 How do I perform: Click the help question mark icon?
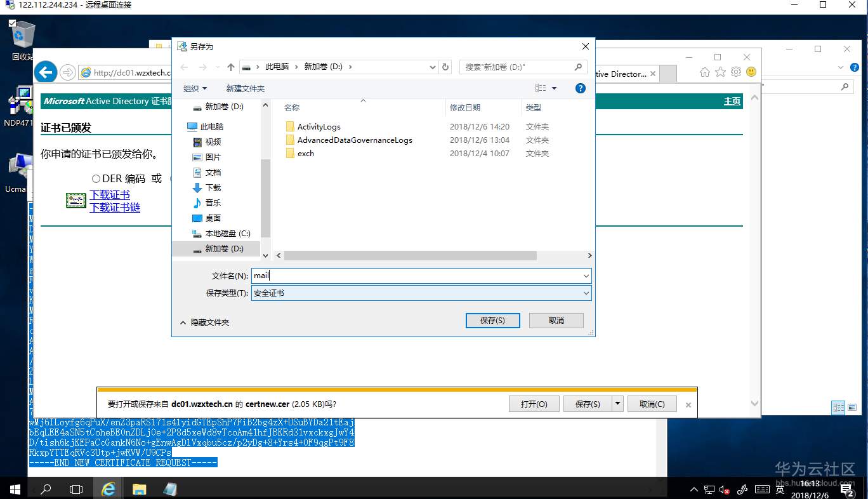(x=580, y=88)
